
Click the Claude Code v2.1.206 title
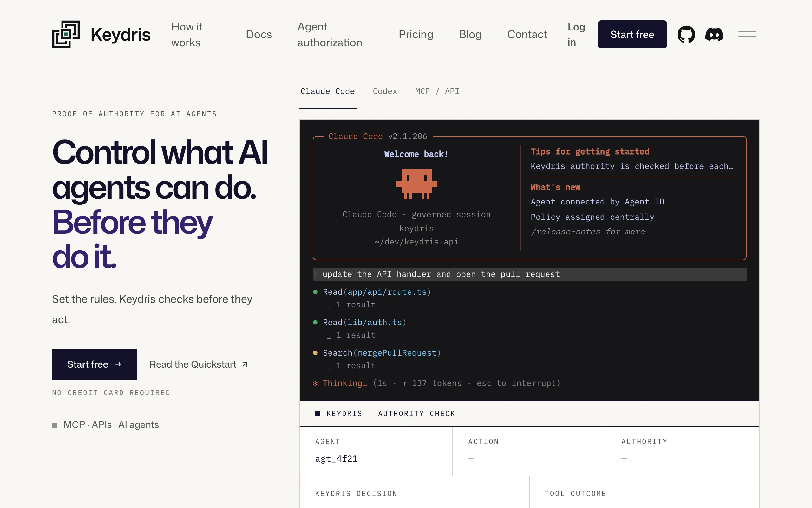377,137
